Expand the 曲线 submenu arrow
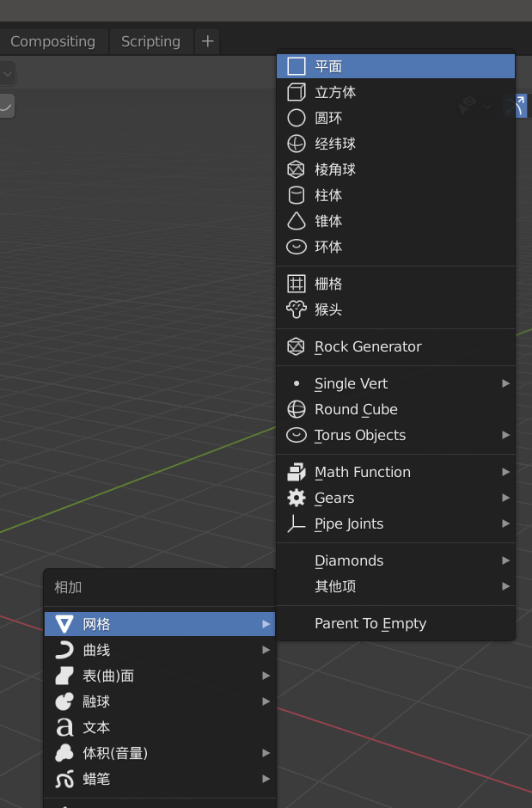This screenshot has width=532, height=808. coord(266,651)
